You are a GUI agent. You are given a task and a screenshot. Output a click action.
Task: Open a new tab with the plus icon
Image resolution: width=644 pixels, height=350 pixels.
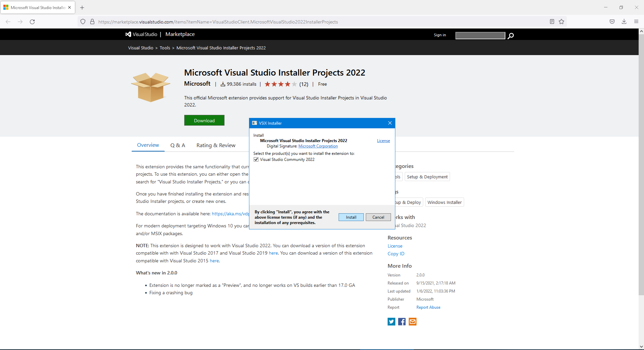[x=82, y=7]
